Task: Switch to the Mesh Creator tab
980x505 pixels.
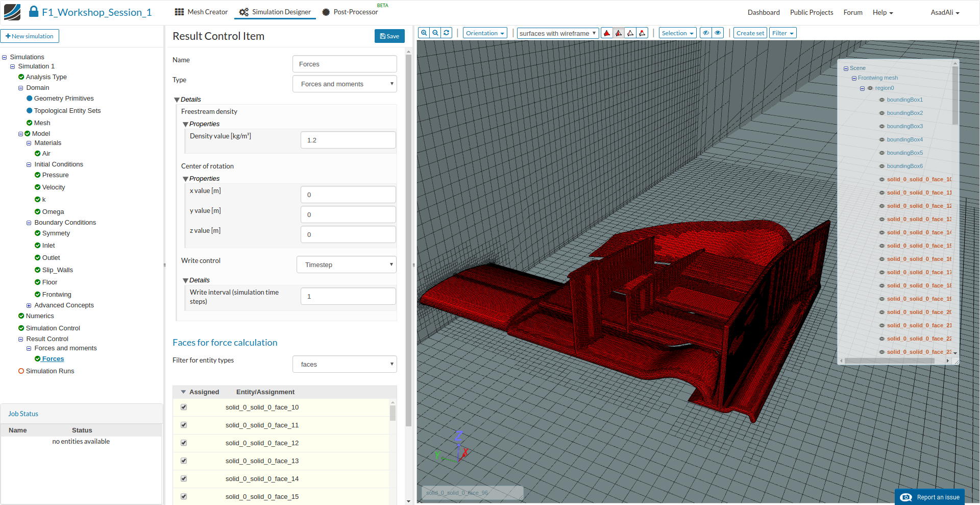Action: 201,12
